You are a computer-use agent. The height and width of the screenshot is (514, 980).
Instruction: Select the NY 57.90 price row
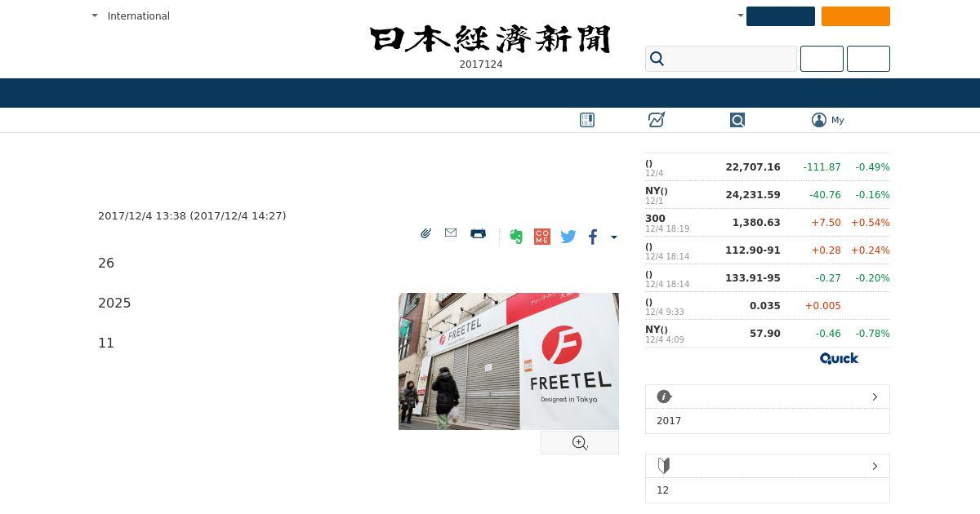point(768,334)
